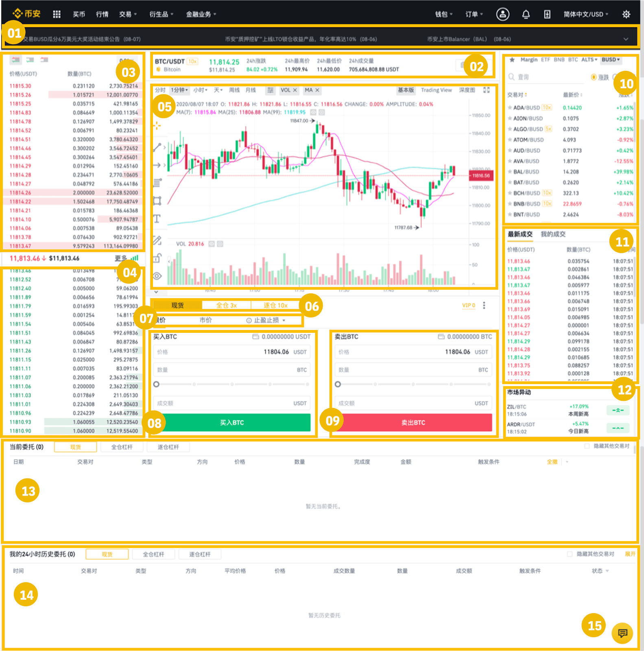
Task: Enter chart fullscreen mode
Action: tap(487, 90)
